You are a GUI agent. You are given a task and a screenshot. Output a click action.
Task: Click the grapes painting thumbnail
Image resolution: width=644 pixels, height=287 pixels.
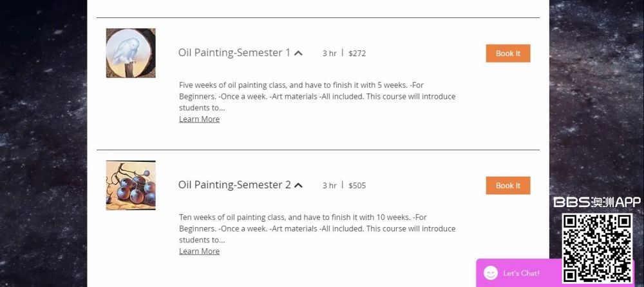131,185
